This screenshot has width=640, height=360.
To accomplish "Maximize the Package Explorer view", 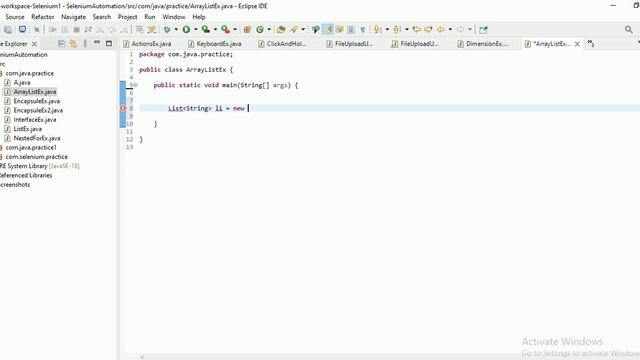I will click(x=109, y=43).
